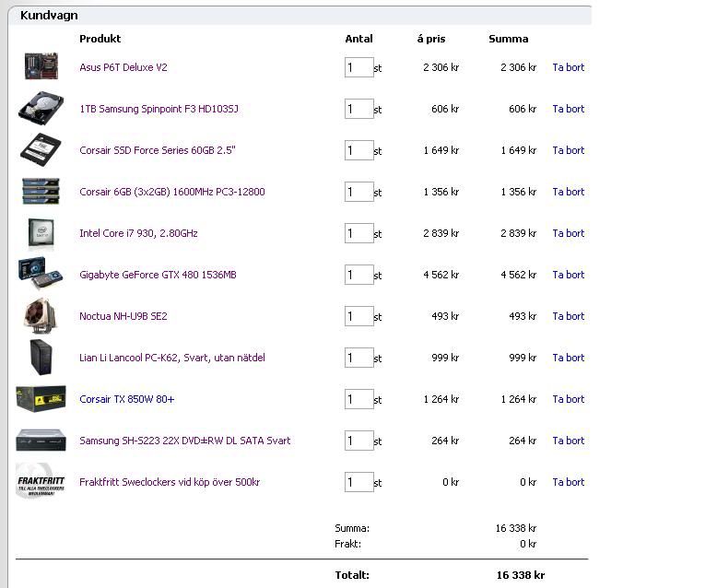Open the Corsair TX 850W 80+ link
Screen dimensions: 717x588
click(126, 399)
